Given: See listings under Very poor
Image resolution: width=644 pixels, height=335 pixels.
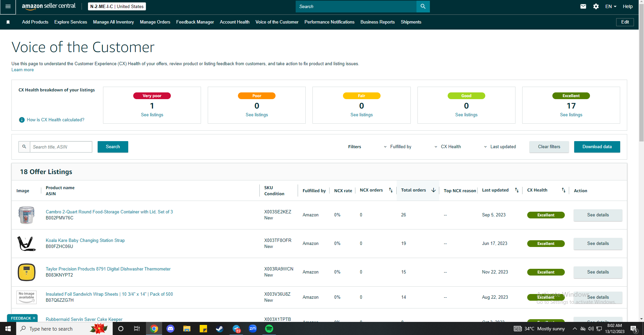Looking at the screenshot, I should [152, 115].
